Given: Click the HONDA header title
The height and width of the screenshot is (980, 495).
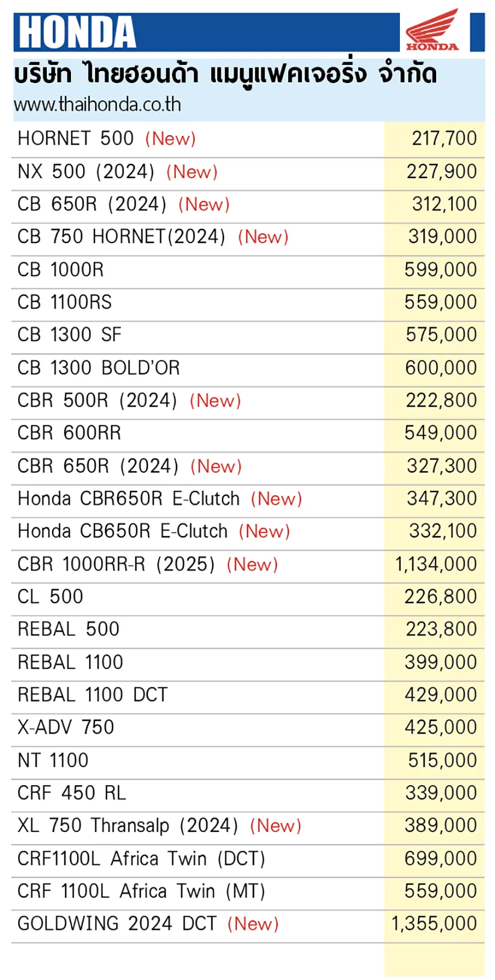Looking at the screenshot, I should (x=78, y=32).
